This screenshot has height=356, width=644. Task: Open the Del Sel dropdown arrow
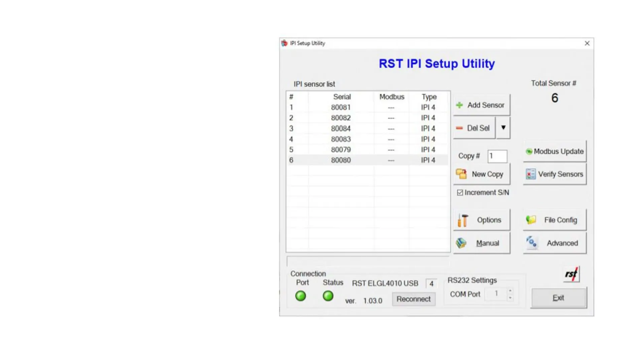tap(503, 128)
